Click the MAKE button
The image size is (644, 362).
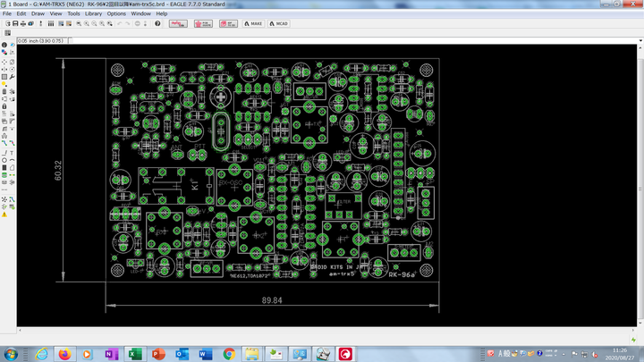tap(253, 23)
